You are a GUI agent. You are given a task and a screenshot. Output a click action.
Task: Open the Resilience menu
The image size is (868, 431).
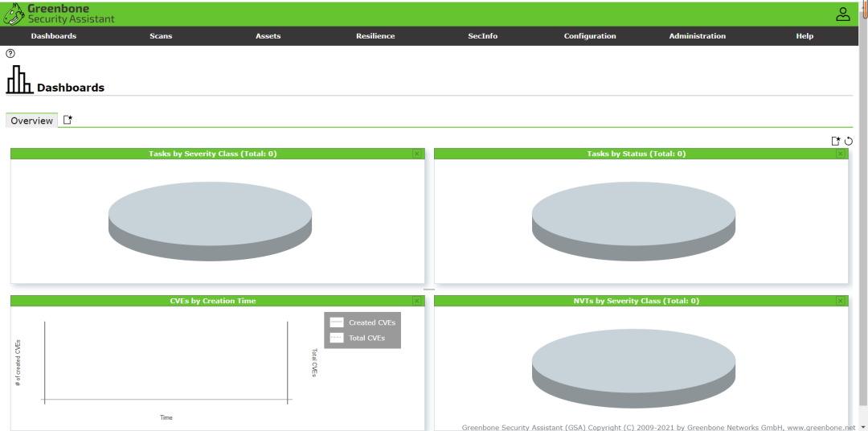coord(375,36)
